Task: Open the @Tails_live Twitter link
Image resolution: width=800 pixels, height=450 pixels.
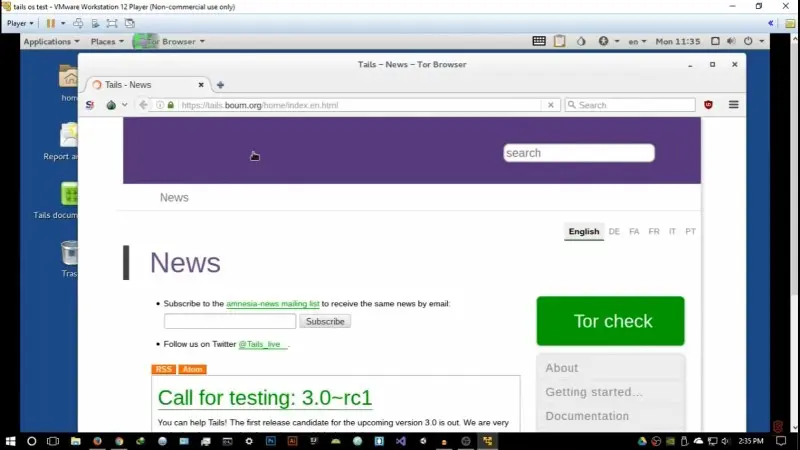Action: [x=260, y=344]
